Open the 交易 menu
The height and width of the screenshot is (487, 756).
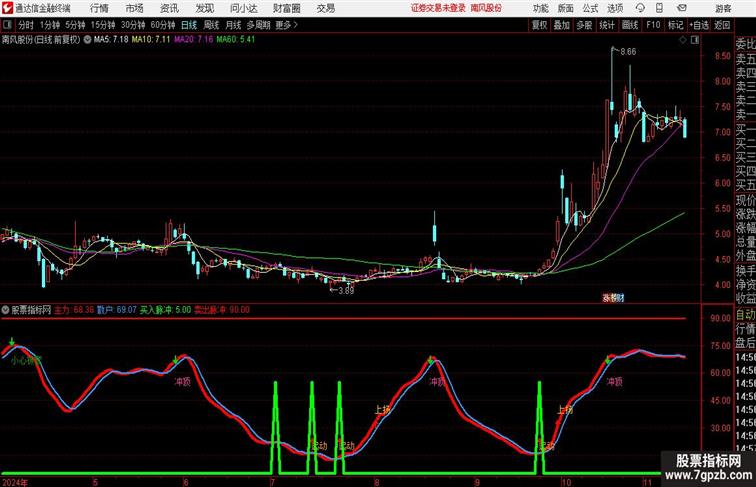(x=326, y=8)
